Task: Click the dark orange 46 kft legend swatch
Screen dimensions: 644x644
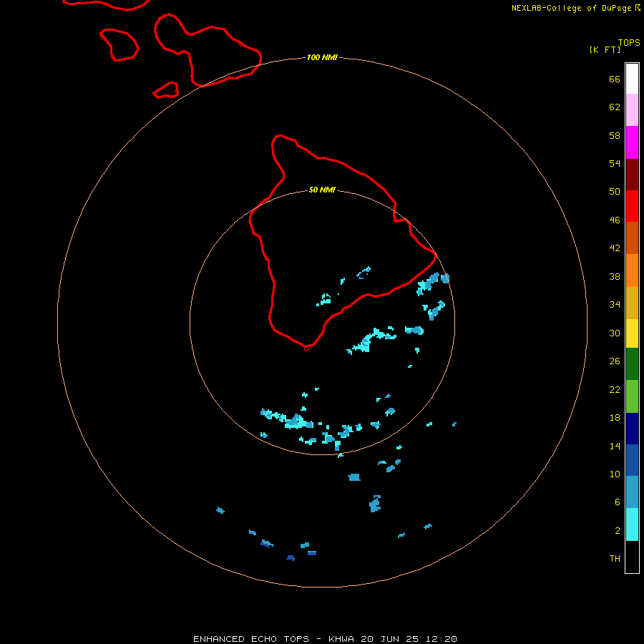Action: click(x=632, y=238)
